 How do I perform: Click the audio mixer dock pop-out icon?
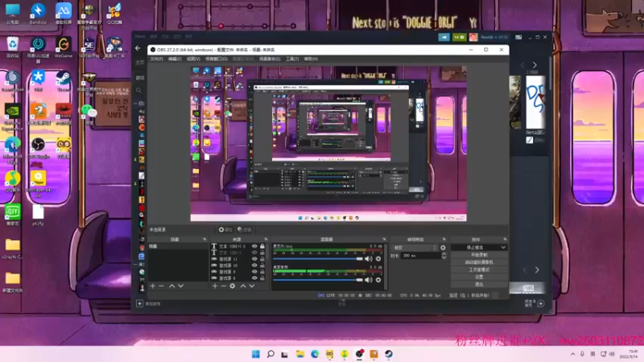pyautogui.click(x=384, y=239)
